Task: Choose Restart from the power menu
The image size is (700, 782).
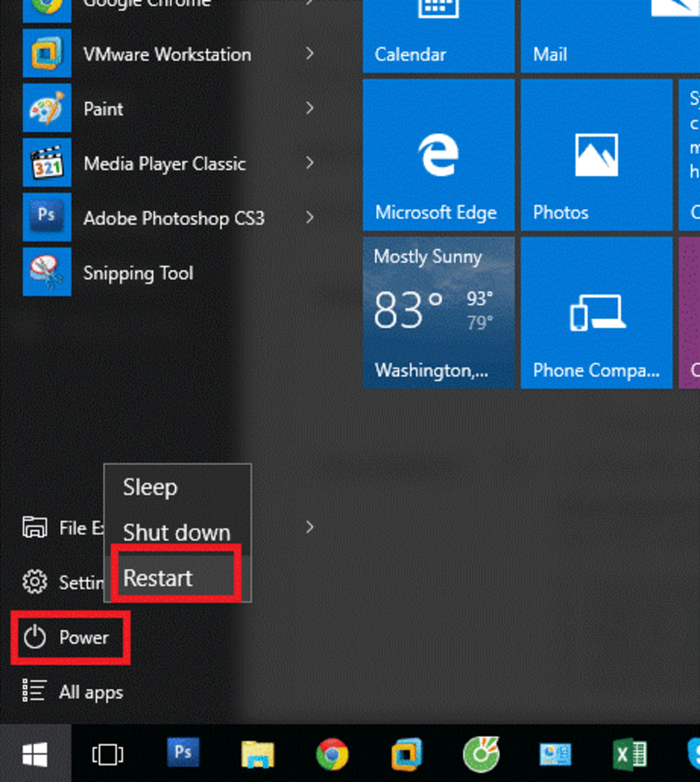Action: 177,577
